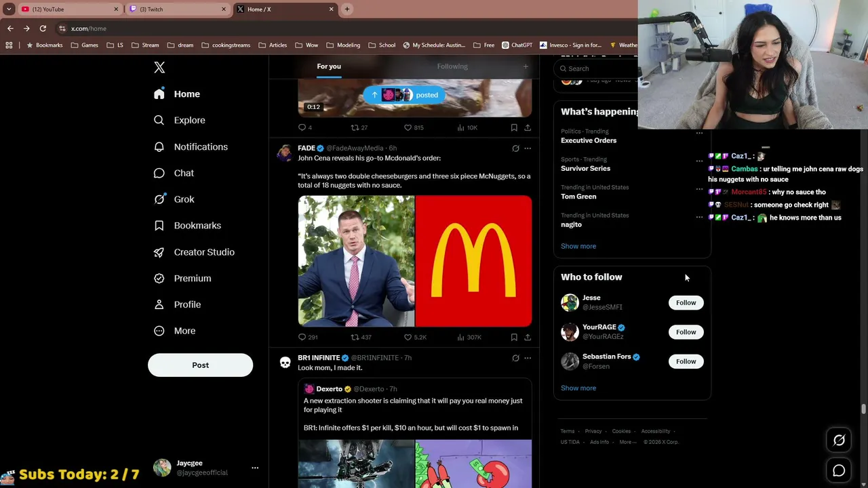Open more options on BR1 INFINITE post
This screenshot has width=868, height=488.
tap(528, 358)
